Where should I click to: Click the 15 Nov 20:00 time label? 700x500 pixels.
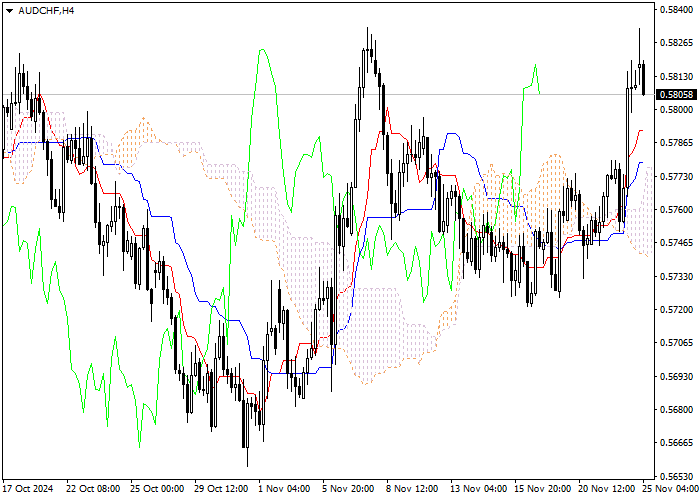coord(542,489)
